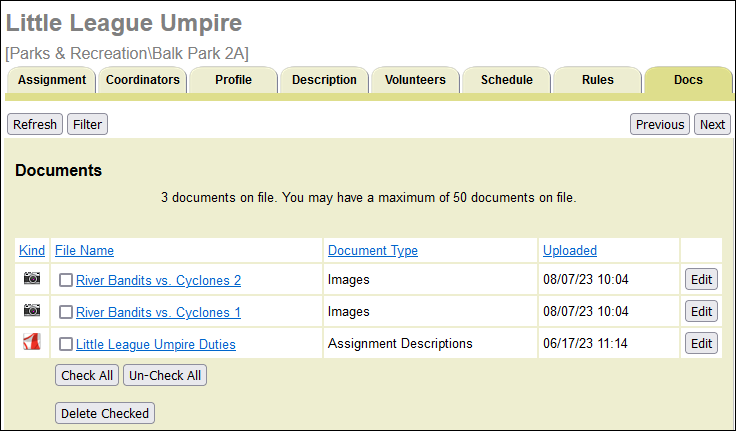Open the Schedule tab
This screenshot has width=736, height=431.
point(506,80)
